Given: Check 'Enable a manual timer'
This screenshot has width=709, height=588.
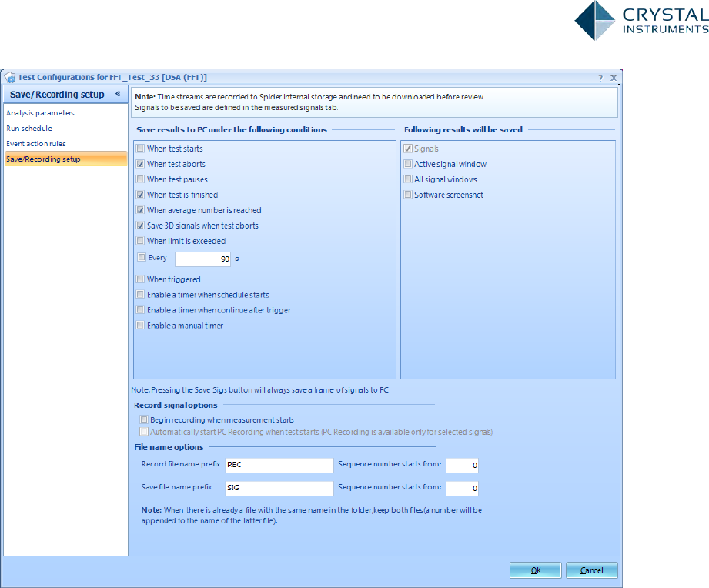Looking at the screenshot, I should coord(141,325).
